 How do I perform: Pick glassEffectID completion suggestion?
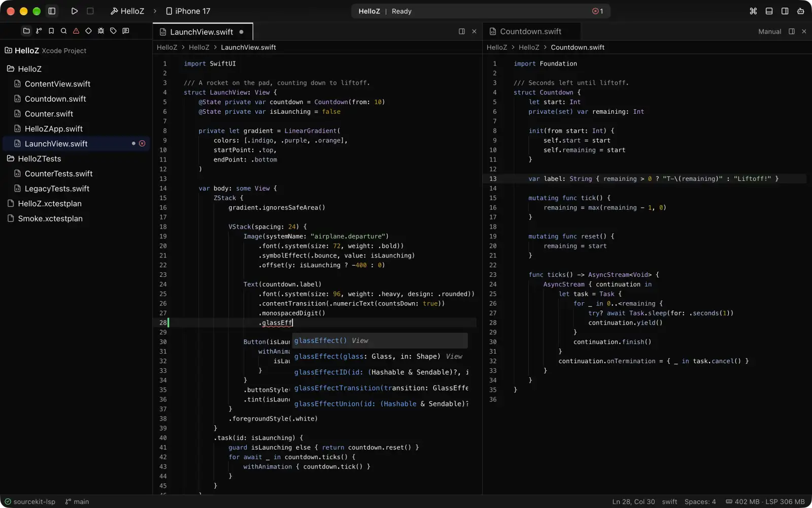coord(380,372)
